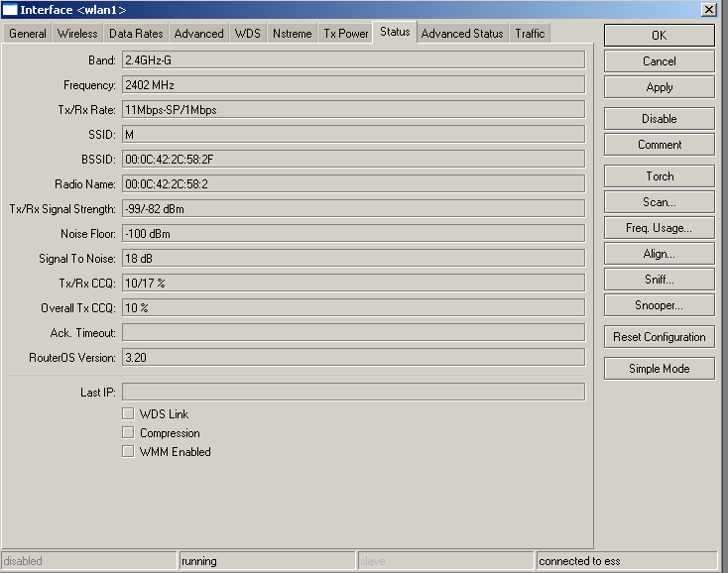728x573 pixels.
Task: Switch to the General tab
Action: (27, 34)
